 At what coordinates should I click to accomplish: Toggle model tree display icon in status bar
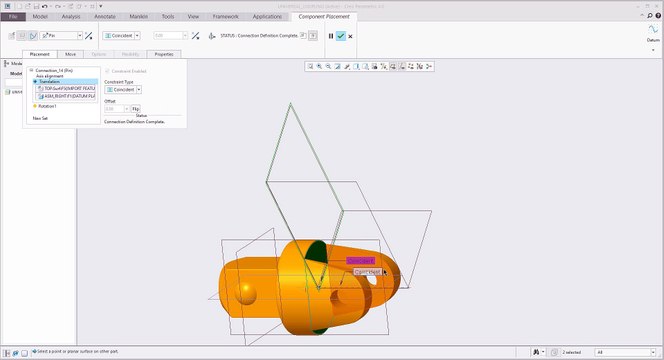click(6, 353)
